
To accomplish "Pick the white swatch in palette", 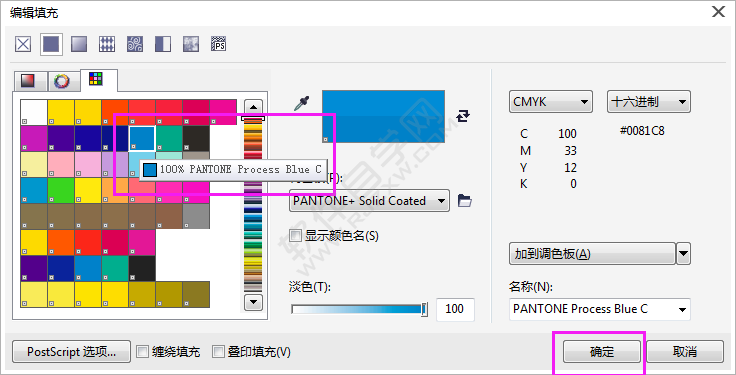I will pos(34,112).
